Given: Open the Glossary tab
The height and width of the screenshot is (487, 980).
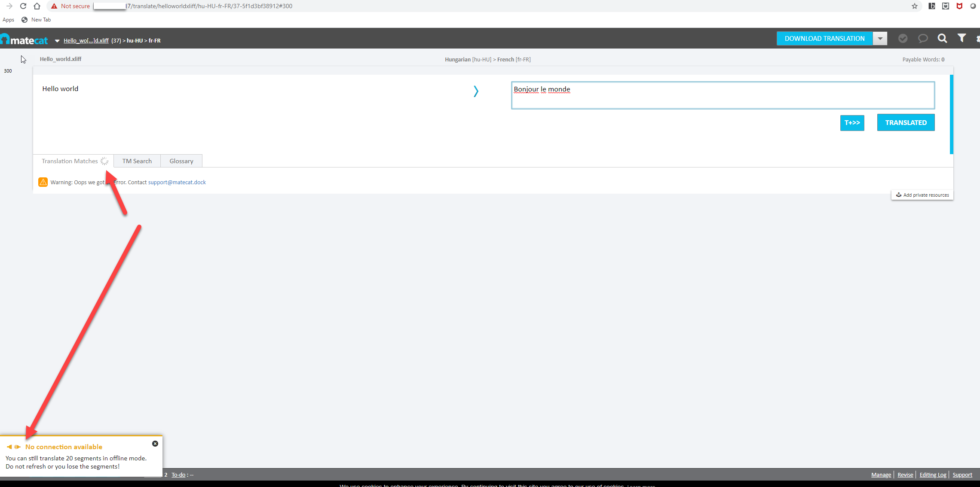Looking at the screenshot, I should [181, 161].
